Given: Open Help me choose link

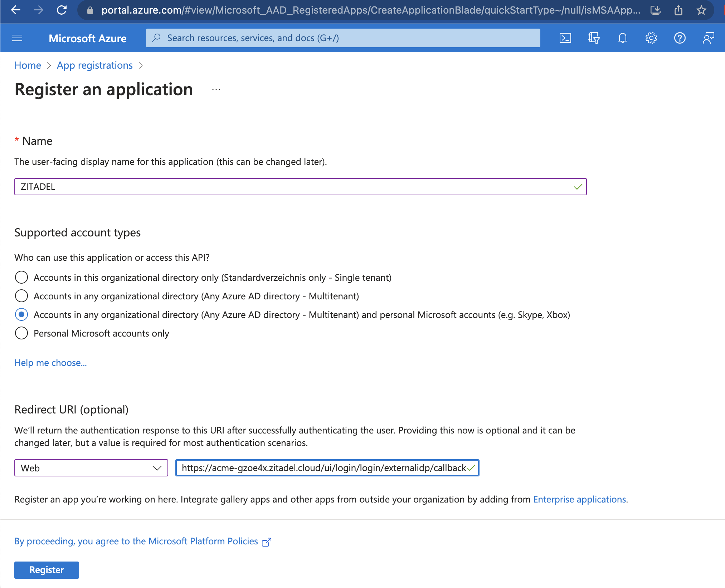Looking at the screenshot, I should (x=50, y=363).
